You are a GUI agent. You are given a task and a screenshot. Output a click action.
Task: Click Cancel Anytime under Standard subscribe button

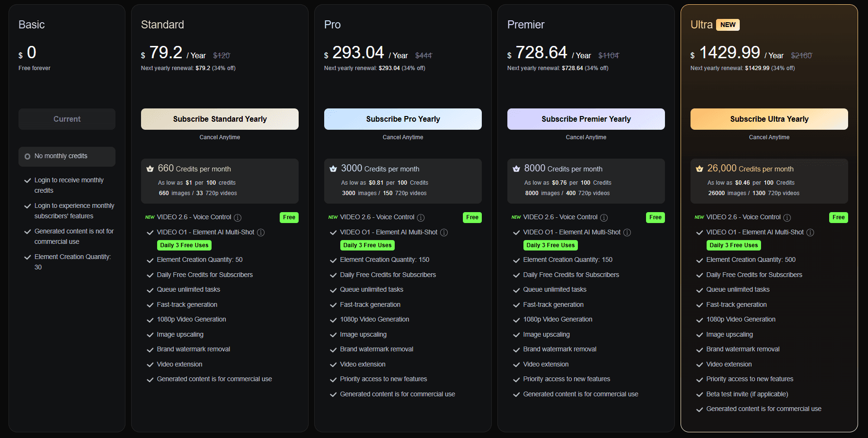coord(220,137)
